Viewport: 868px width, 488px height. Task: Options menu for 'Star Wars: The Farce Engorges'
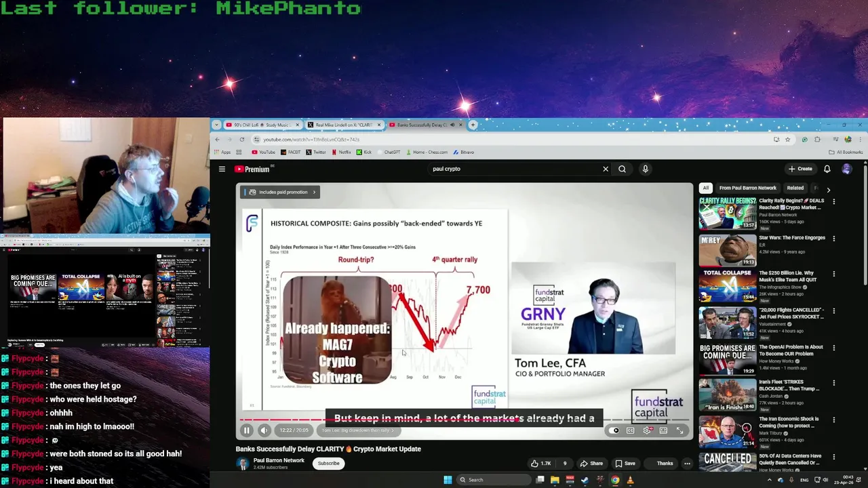(833, 239)
